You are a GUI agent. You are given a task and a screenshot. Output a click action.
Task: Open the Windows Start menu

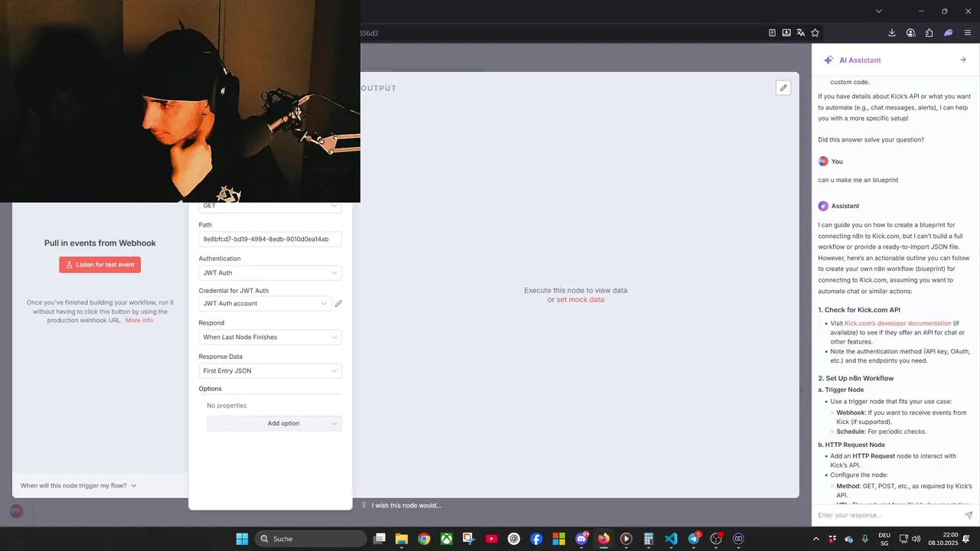point(242,539)
